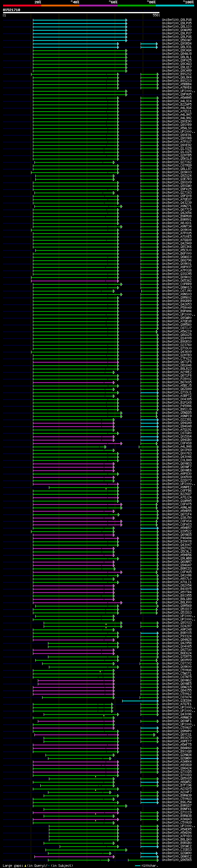
Task: Click the hit label UniRef100_A3BPT2
Action: pos(177,396)
